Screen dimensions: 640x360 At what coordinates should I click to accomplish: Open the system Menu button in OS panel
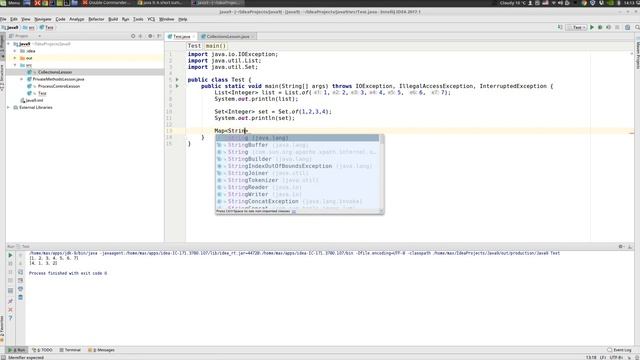[x=11, y=2]
